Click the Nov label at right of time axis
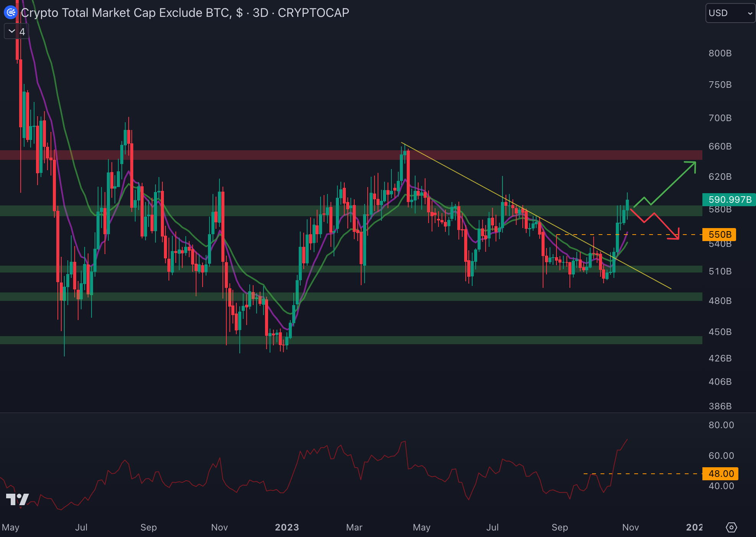756x537 pixels. [x=630, y=527]
